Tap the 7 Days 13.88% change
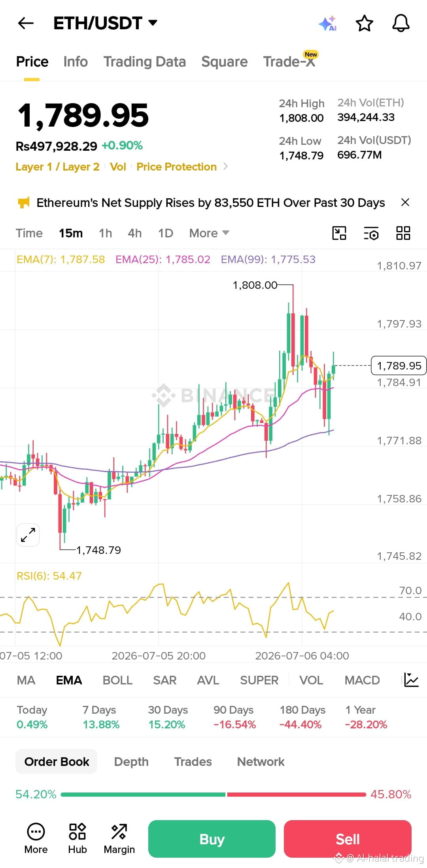Image resolution: width=427 pixels, height=868 pixels. click(x=101, y=717)
